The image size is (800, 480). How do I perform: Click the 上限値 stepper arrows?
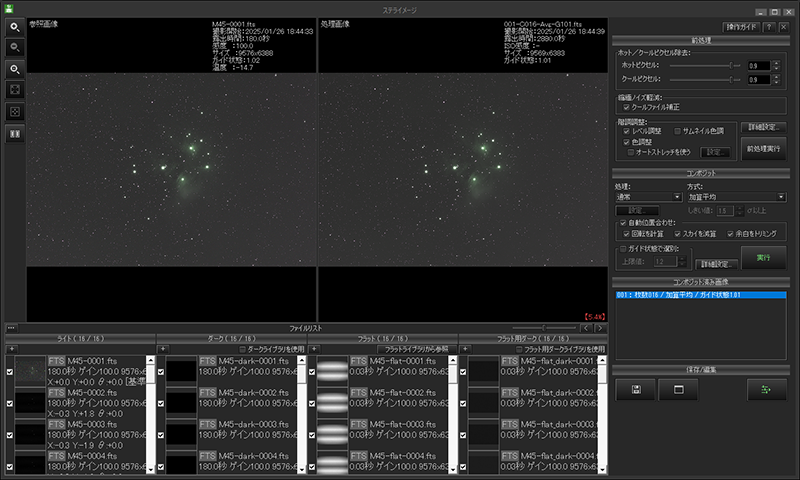[x=683, y=262]
